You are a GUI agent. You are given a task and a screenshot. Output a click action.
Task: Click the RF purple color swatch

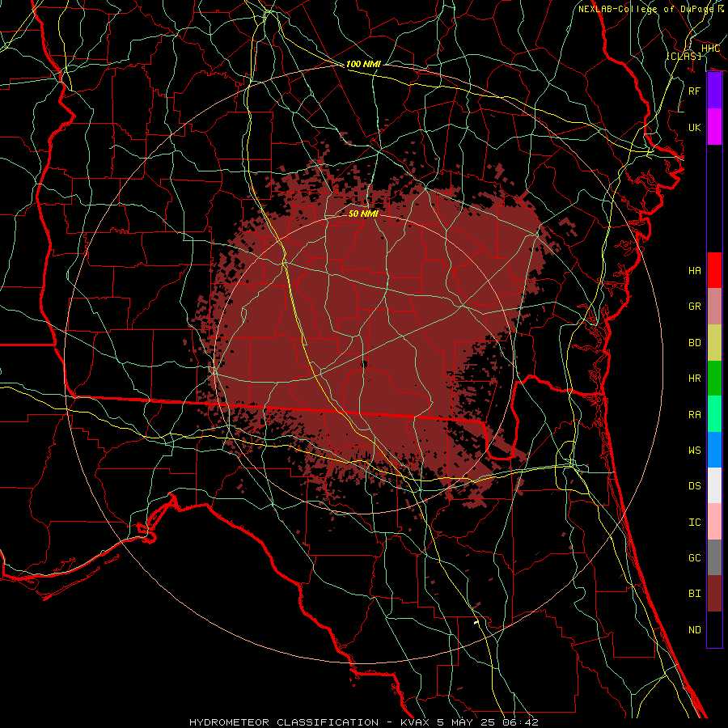point(714,91)
